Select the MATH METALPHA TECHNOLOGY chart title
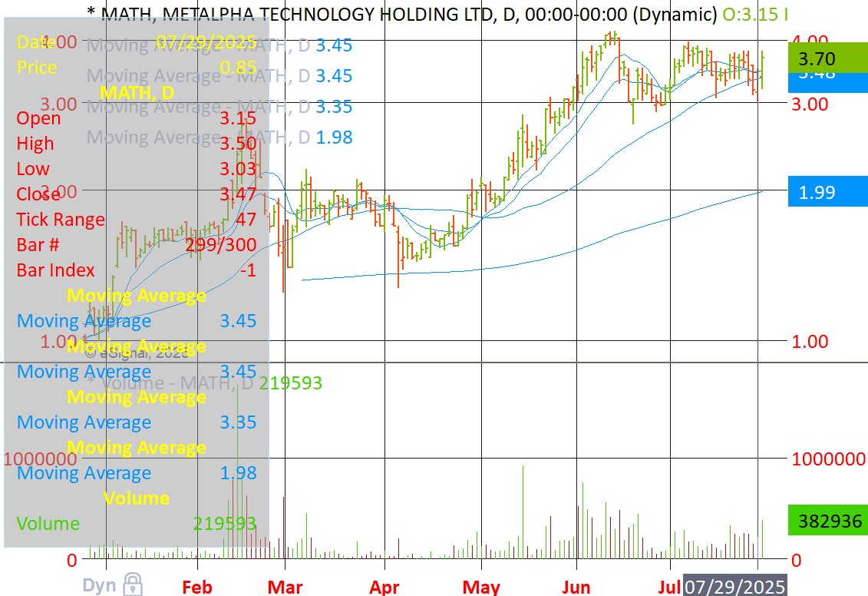The height and width of the screenshot is (596, 868). [x=401, y=14]
